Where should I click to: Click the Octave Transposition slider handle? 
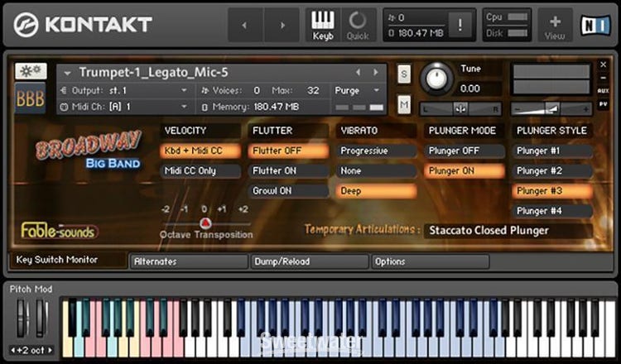point(205,223)
